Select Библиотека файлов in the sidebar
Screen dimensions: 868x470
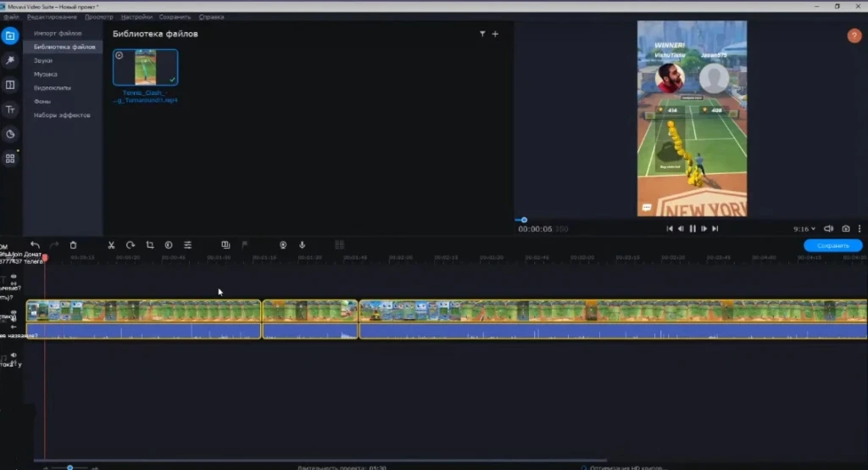pos(63,48)
